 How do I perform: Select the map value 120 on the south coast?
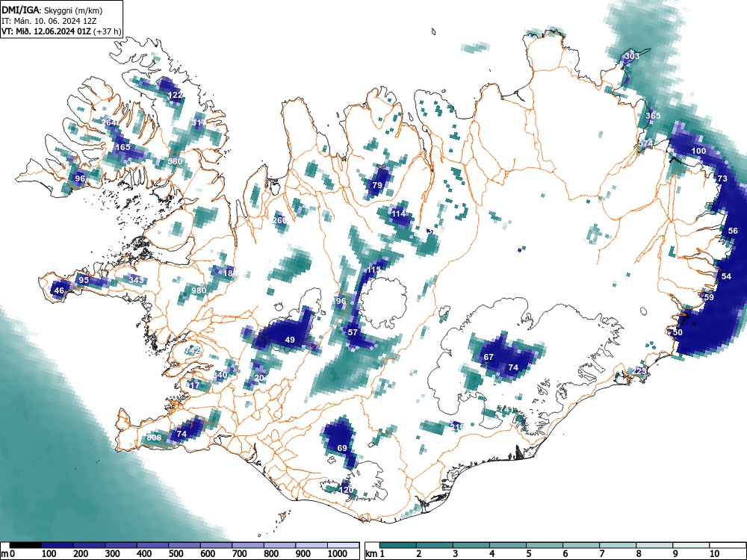point(346,490)
